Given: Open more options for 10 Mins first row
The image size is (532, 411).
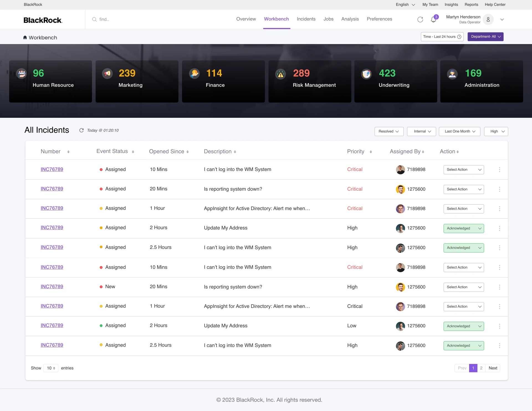Looking at the screenshot, I should click(500, 170).
